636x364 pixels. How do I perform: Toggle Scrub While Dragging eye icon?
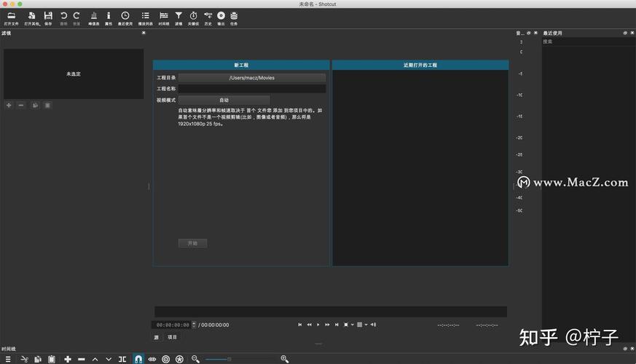click(x=152, y=359)
